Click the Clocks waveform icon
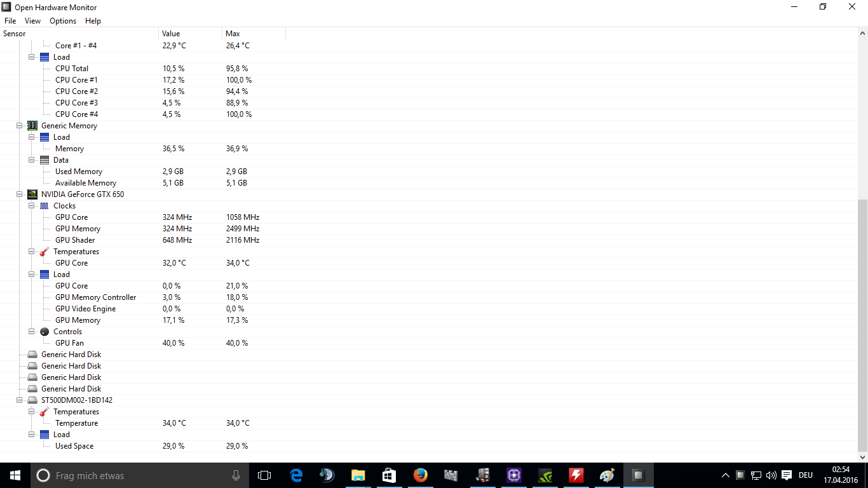This screenshot has height=488, width=868. [x=44, y=206]
